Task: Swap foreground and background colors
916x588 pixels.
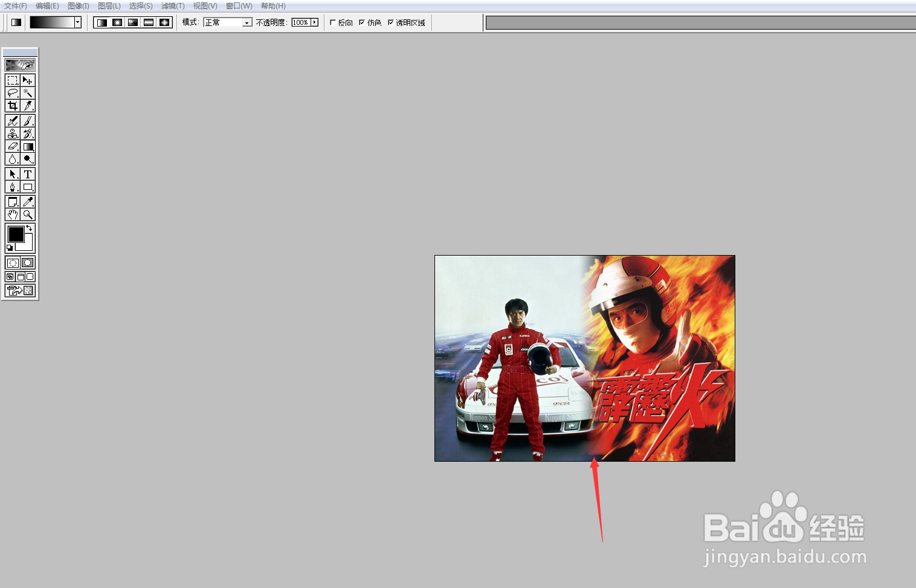Action: coord(29,228)
